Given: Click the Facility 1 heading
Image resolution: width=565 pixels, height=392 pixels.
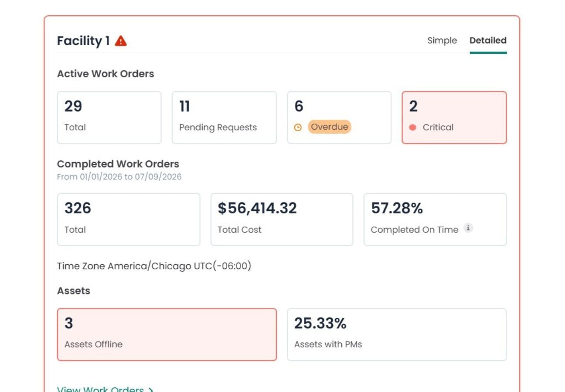Looking at the screenshot, I should [83, 41].
